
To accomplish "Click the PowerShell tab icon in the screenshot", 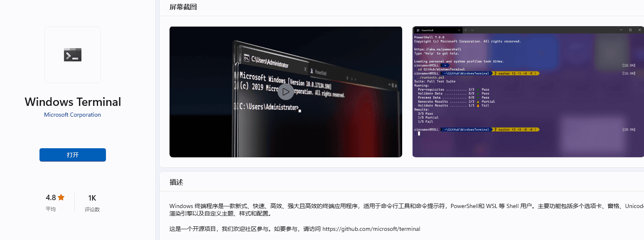I will click(418, 30).
